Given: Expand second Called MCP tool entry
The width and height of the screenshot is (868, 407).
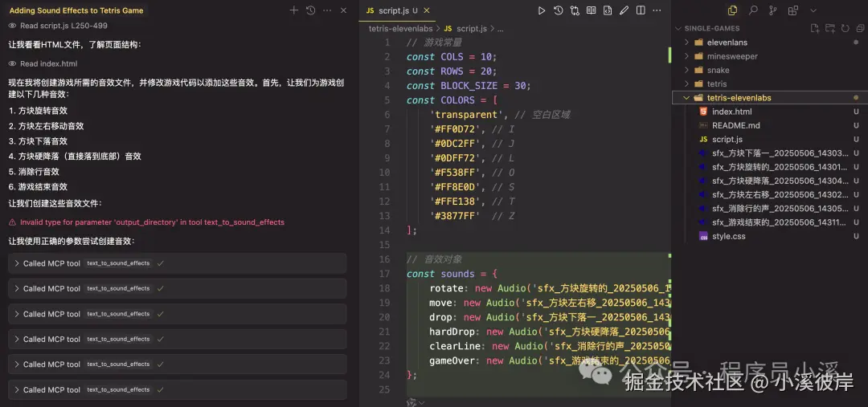Looking at the screenshot, I should click(x=178, y=289).
